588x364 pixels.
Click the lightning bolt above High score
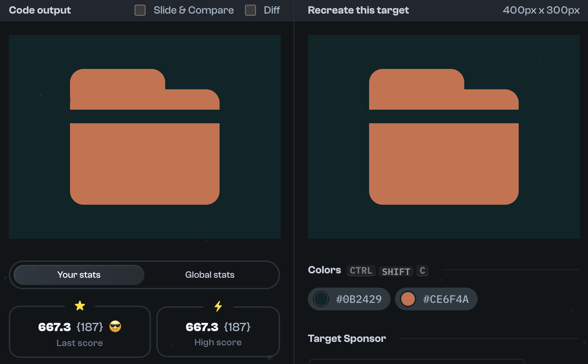pos(218,306)
